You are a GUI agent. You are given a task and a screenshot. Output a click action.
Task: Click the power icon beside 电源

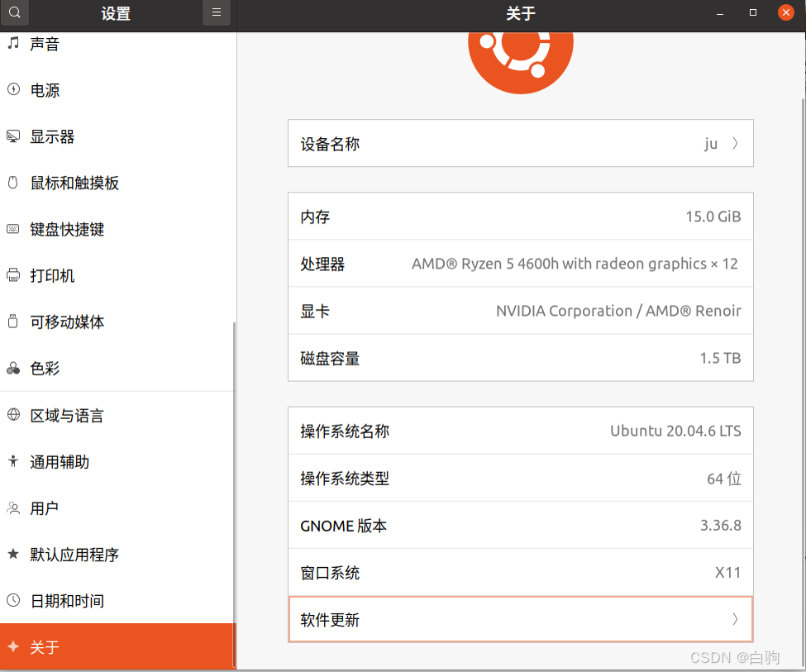click(x=13, y=89)
